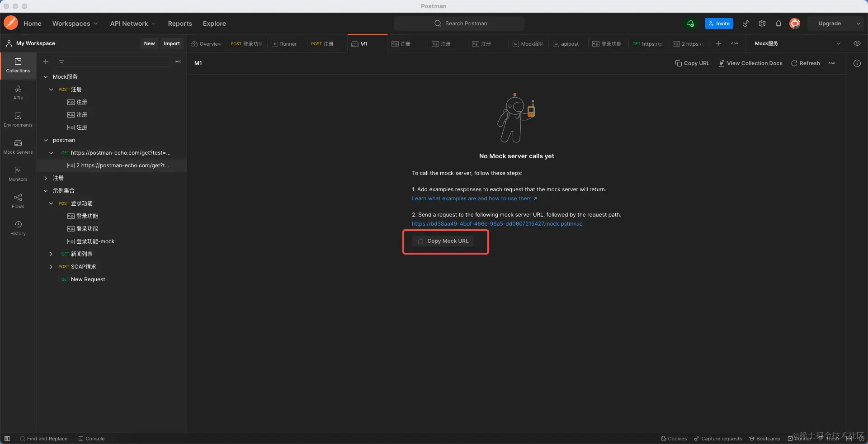
Task: Open the API Network dropdown
Action: click(x=133, y=24)
